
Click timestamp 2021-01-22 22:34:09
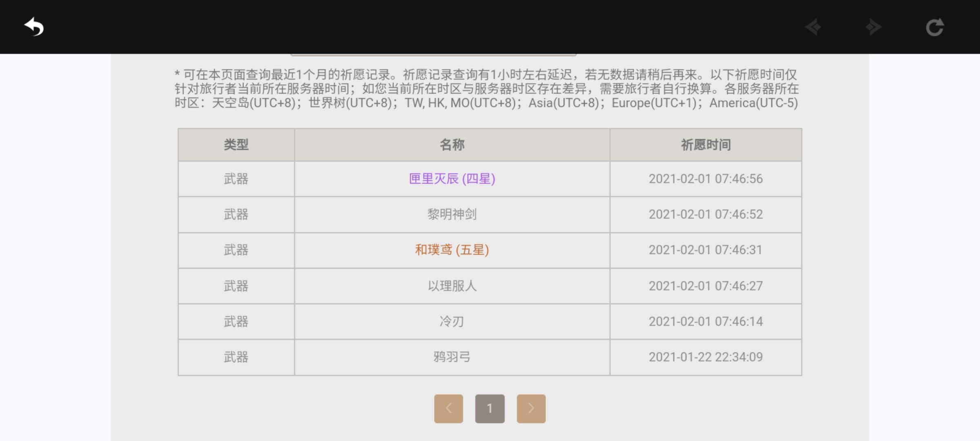pos(706,357)
